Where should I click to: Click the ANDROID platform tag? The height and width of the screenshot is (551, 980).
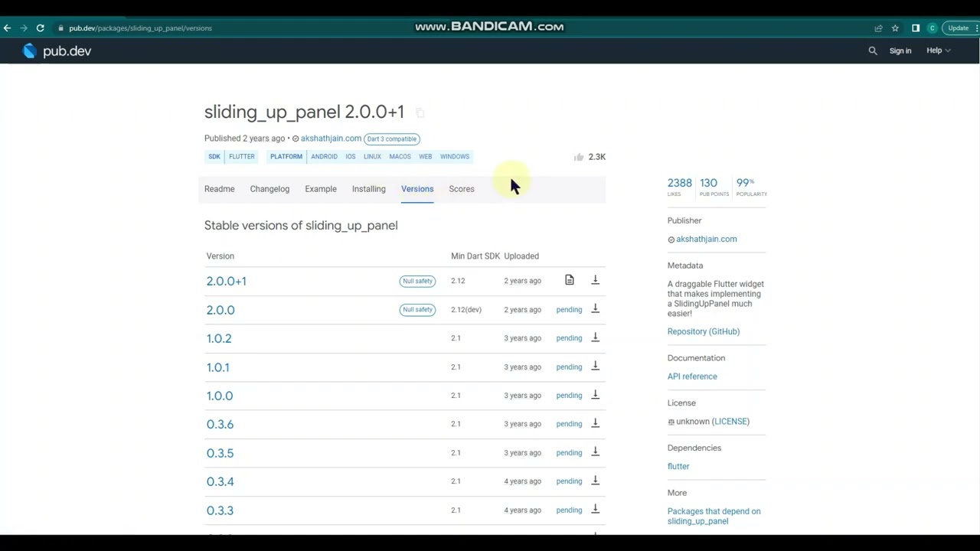click(x=324, y=157)
